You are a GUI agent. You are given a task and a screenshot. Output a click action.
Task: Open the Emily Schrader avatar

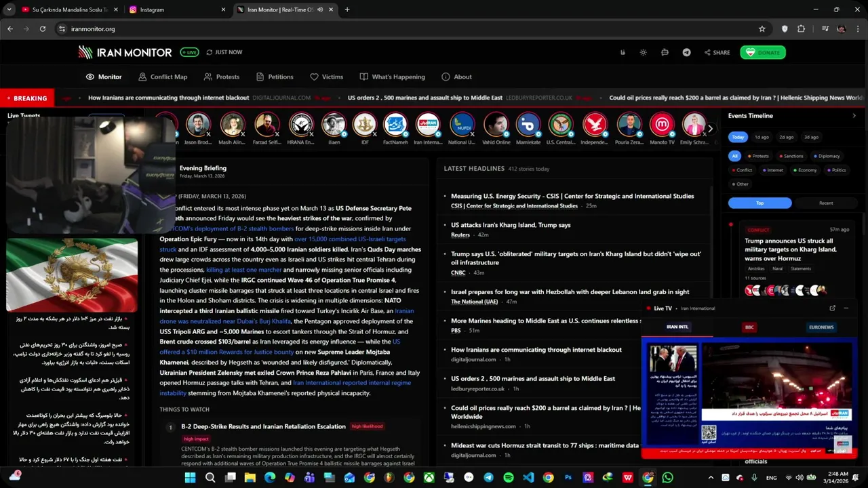pos(694,125)
